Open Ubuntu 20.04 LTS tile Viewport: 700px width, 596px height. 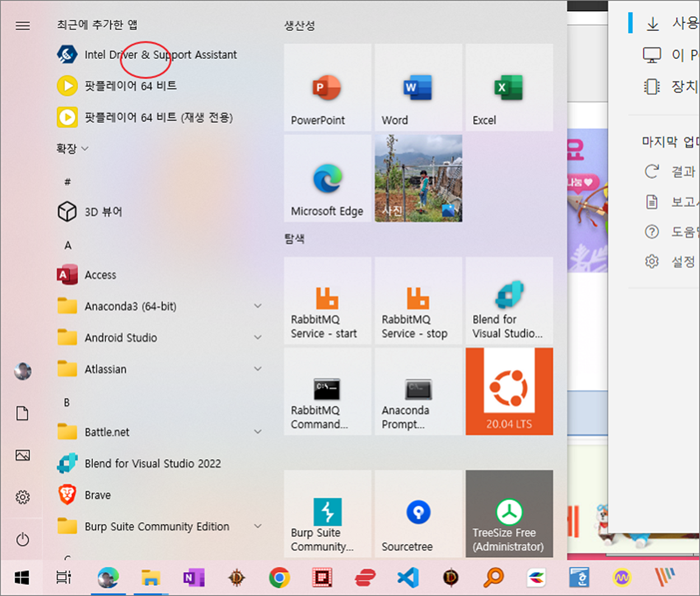point(509,391)
